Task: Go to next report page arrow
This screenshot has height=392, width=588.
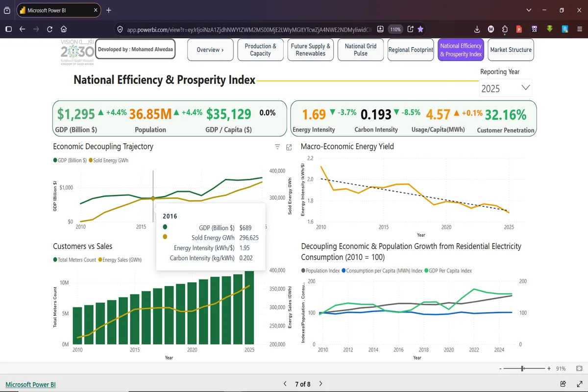Action: 320,384
